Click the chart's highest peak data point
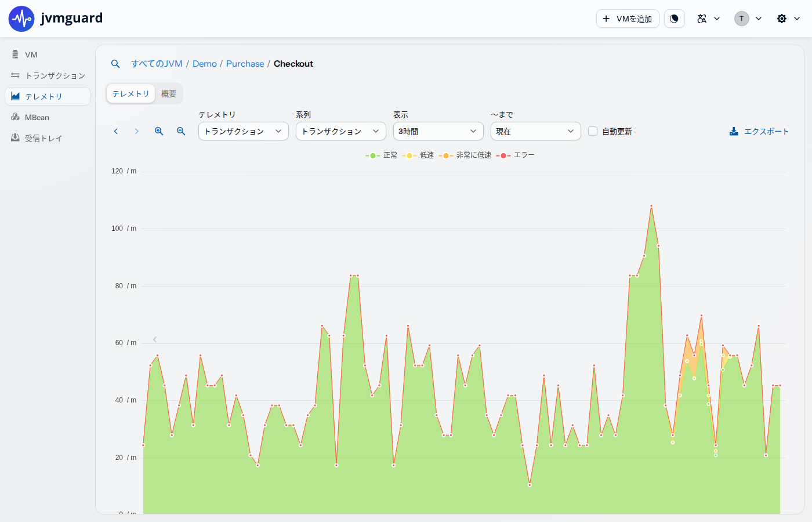This screenshot has height=522, width=812. tap(651, 206)
